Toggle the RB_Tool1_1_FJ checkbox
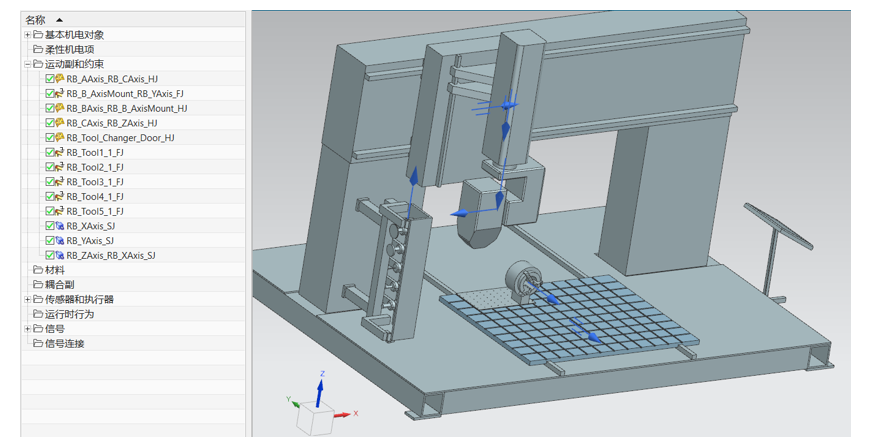Viewport: 879px width, 448px height. [50, 153]
